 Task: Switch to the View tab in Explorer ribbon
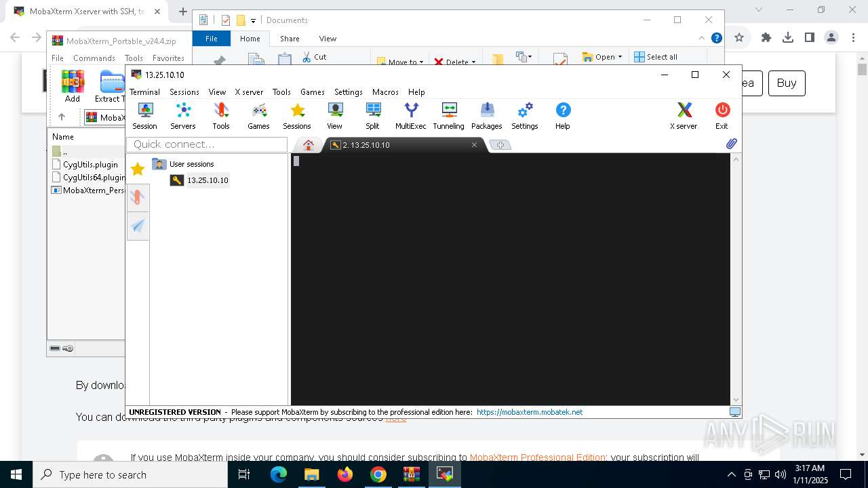coord(328,39)
